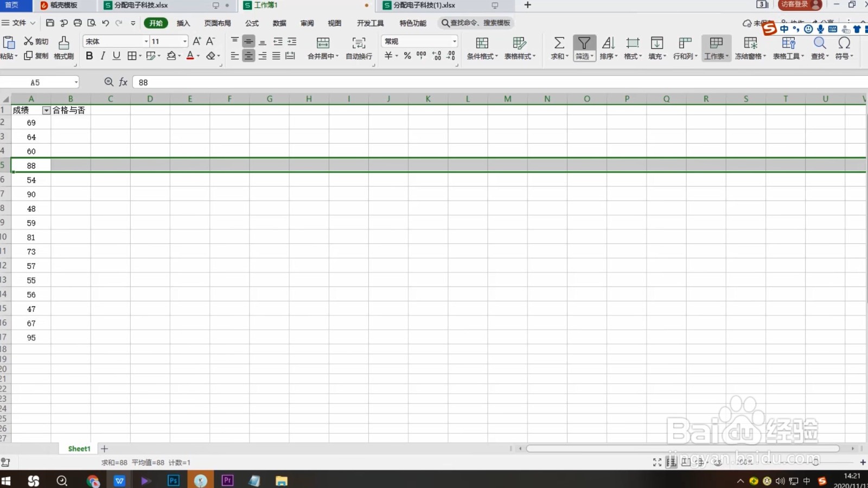The height and width of the screenshot is (488, 868).
Task: Switch to the 页面布局 ribbon tab
Action: coord(218,23)
